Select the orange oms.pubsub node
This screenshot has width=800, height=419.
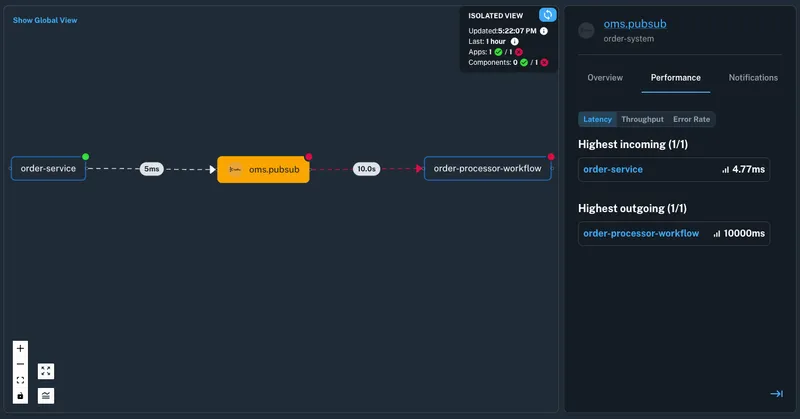263,169
